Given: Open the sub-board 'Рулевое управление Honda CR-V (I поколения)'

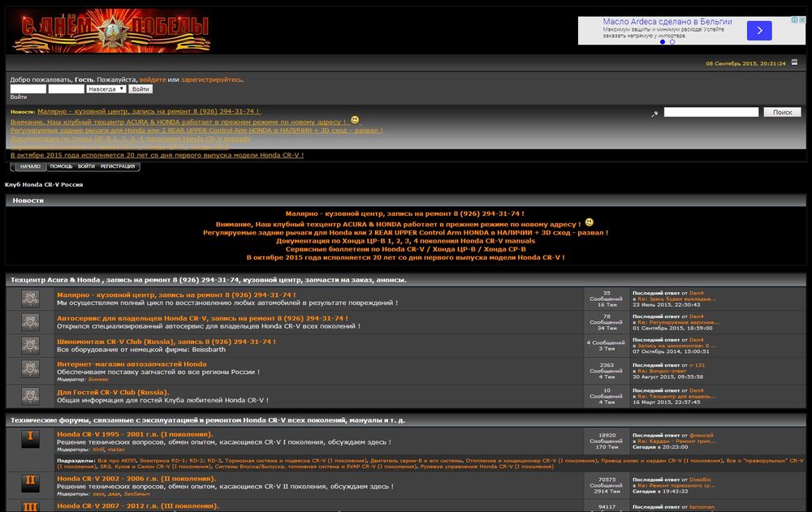Looking at the screenshot, I should (487, 467).
